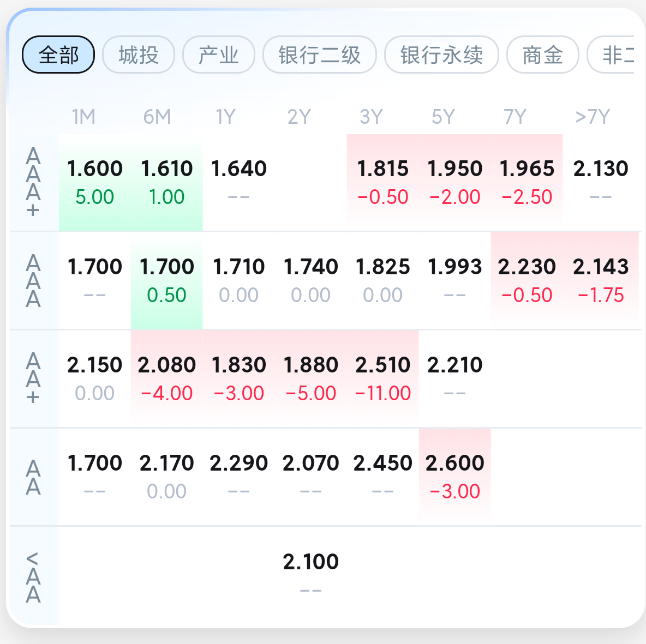This screenshot has width=646, height=644.
Task: Select the 商金 filter tab
Action: 542,55
